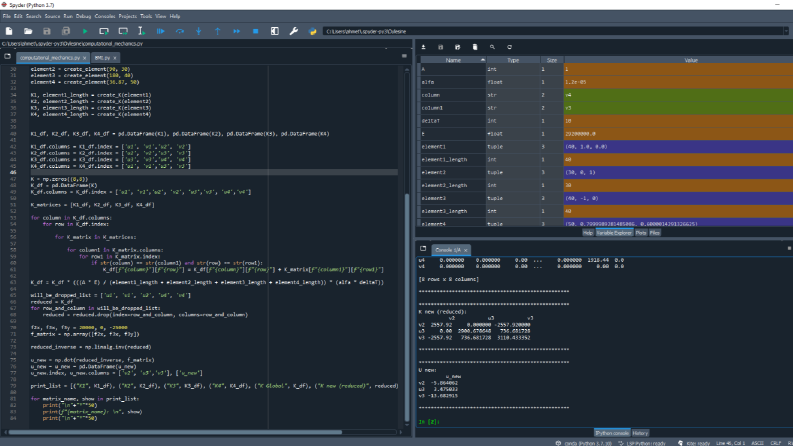
Task: Open the PYTHONPATH manager with the Python icon
Action: tap(313, 31)
